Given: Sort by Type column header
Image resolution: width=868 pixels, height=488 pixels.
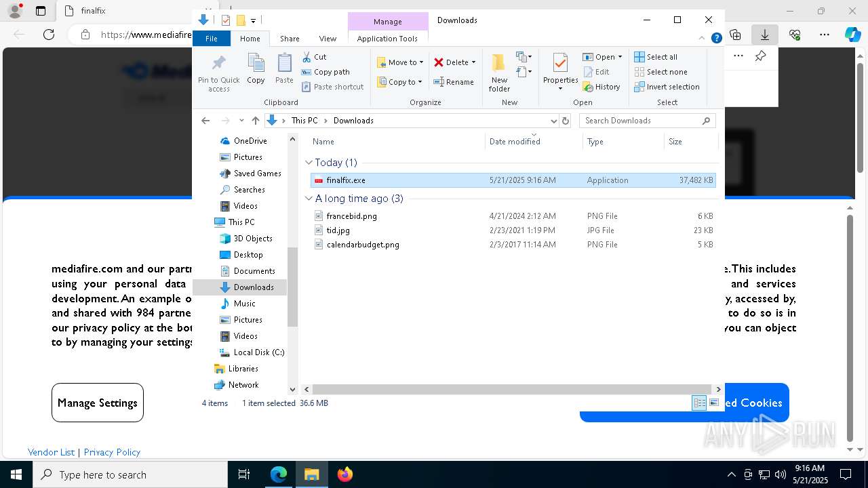Looking at the screenshot, I should [x=623, y=142].
